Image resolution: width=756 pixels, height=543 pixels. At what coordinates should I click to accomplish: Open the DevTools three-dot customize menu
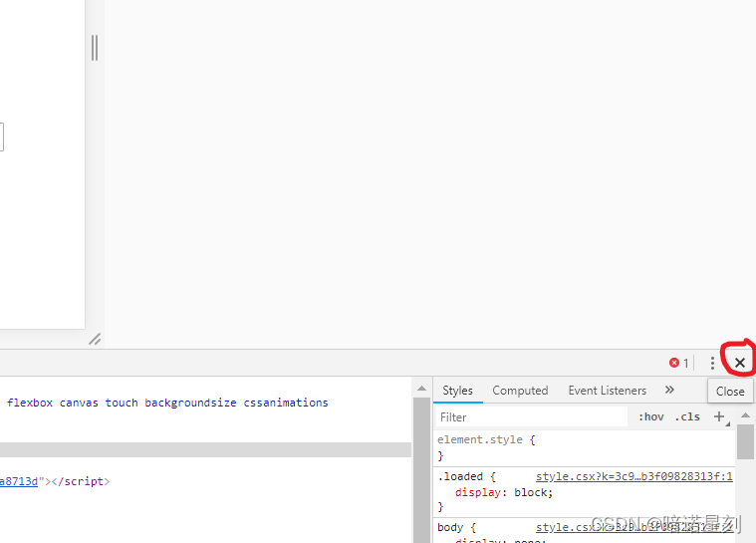coord(712,363)
